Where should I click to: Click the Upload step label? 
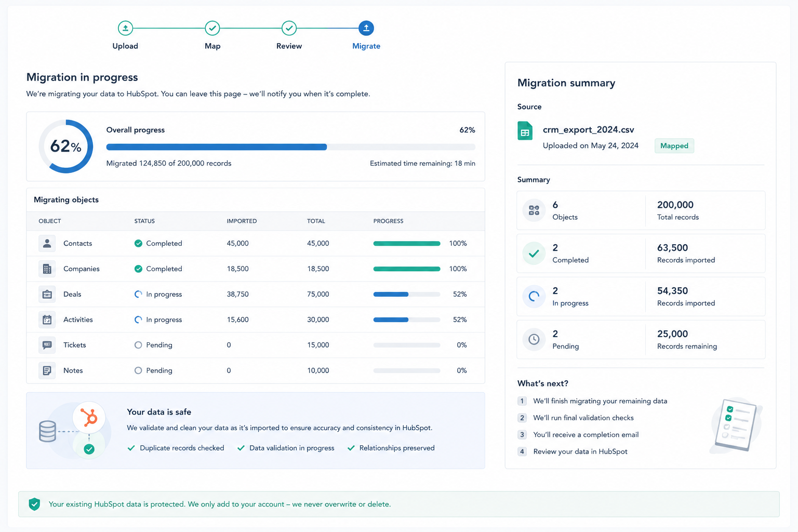[125, 46]
